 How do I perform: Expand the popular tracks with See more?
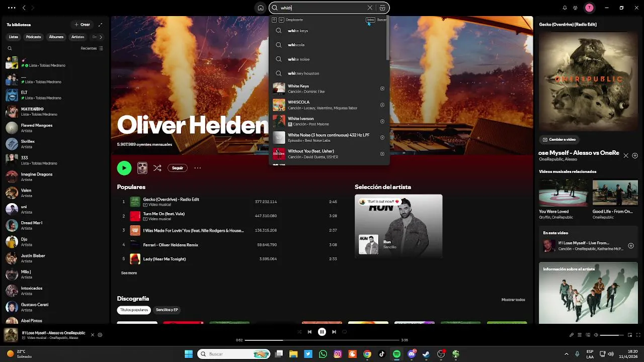[x=129, y=273]
